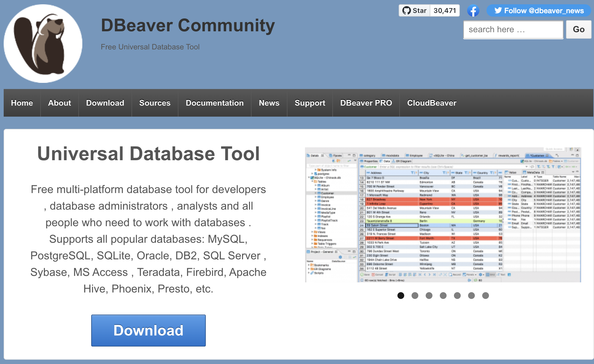Select the fourth carousel dot indicator
This screenshot has width=594, height=364.
(443, 296)
